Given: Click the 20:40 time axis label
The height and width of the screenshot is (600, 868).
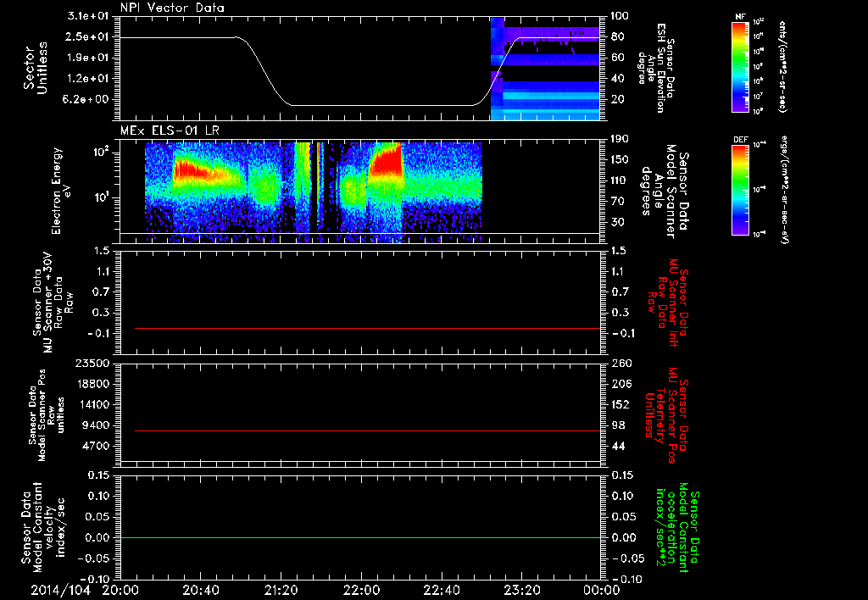Looking at the screenshot, I should pos(200,590).
